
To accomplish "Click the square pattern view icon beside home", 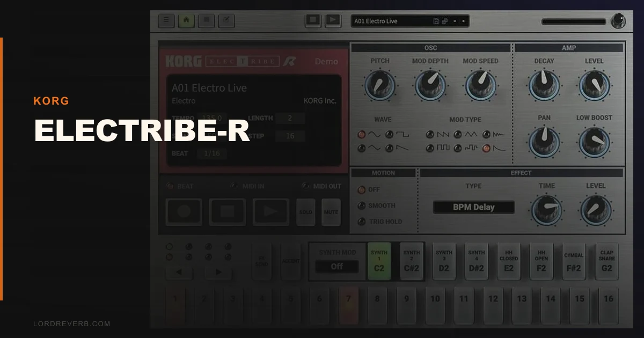I will coord(206,21).
